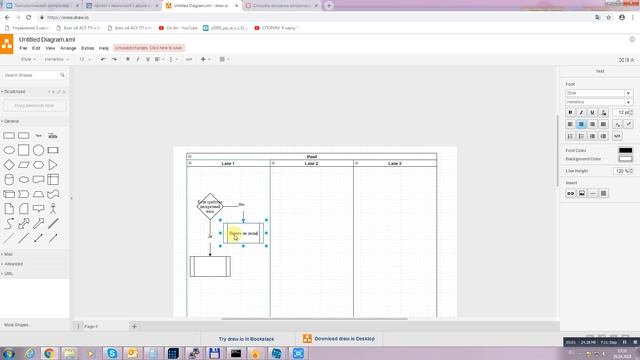Screen dimensions: 640x360
Task: Insert table from the format panel
Action: pos(604,193)
